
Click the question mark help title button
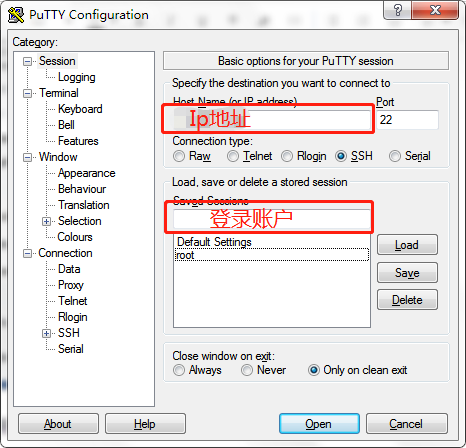click(398, 10)
